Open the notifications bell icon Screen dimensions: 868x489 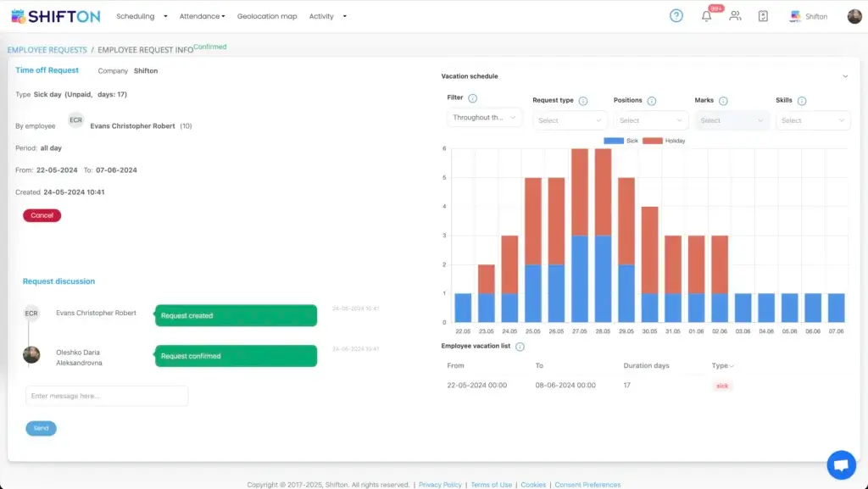point(706,16)
